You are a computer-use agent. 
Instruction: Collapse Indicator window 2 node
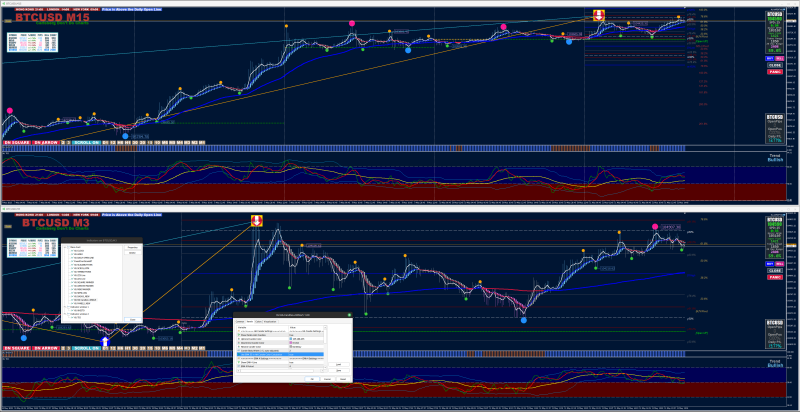coord(65,314)
